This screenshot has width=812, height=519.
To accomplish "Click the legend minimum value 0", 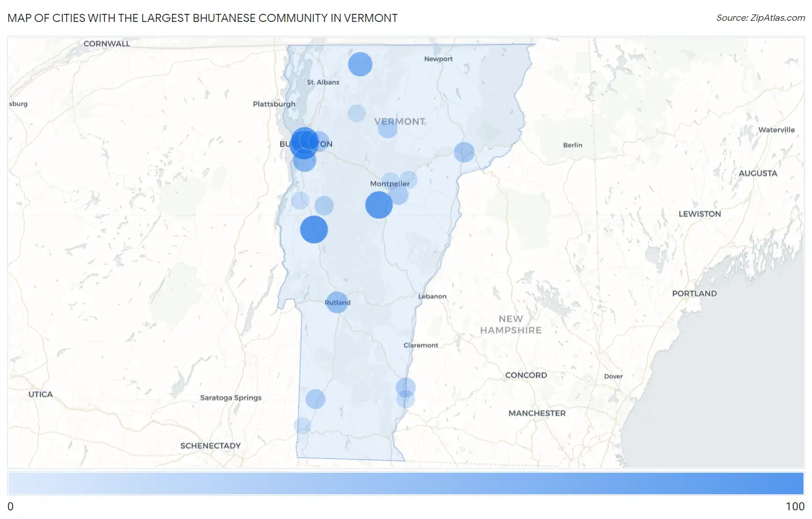I will (10, 506).
